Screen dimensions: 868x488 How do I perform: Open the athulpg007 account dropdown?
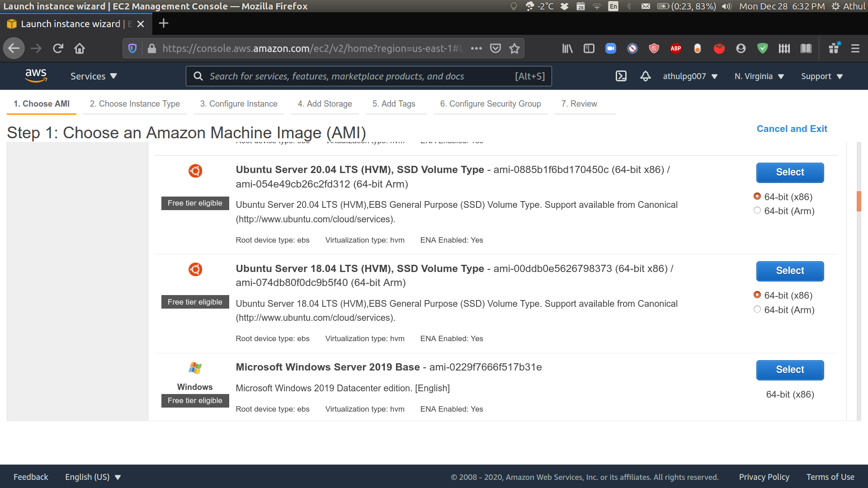point(690,76)
